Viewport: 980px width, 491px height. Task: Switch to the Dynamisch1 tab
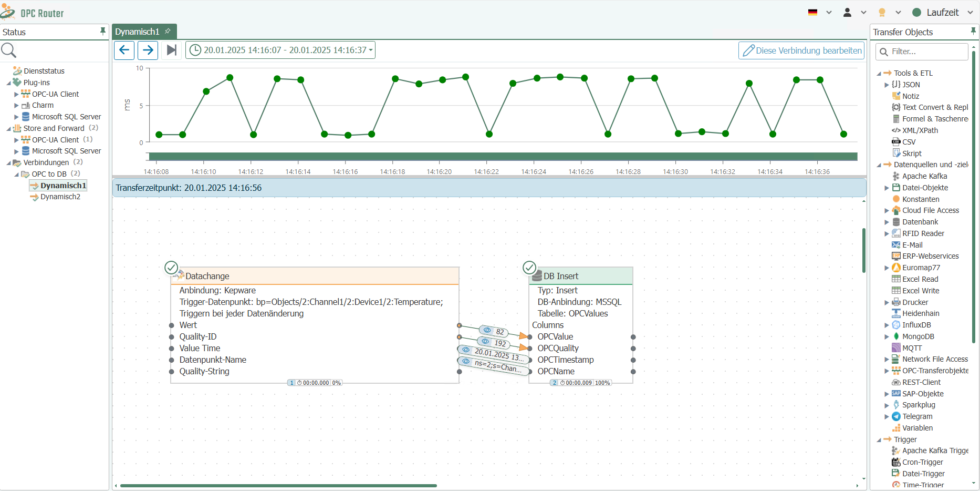click(138, 32)
